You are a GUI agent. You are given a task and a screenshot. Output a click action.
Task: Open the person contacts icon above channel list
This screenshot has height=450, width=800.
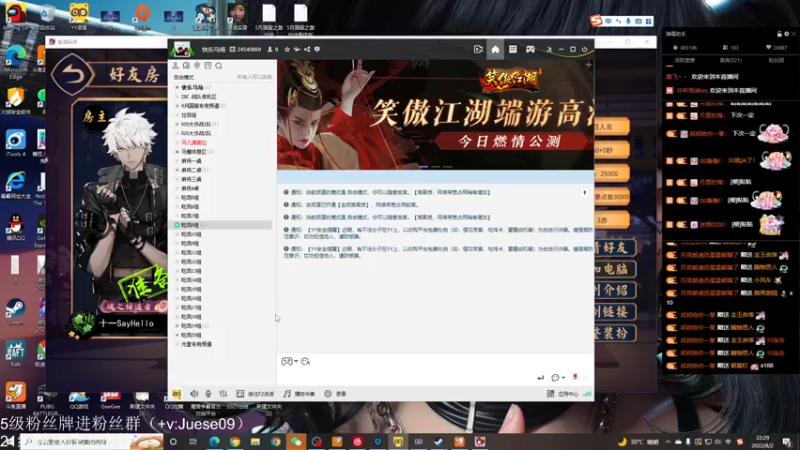click(x=176, y=66)
